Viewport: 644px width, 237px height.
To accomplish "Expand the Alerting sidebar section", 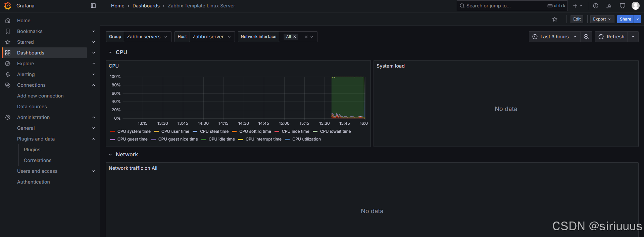I will click(x=94, y=74).
